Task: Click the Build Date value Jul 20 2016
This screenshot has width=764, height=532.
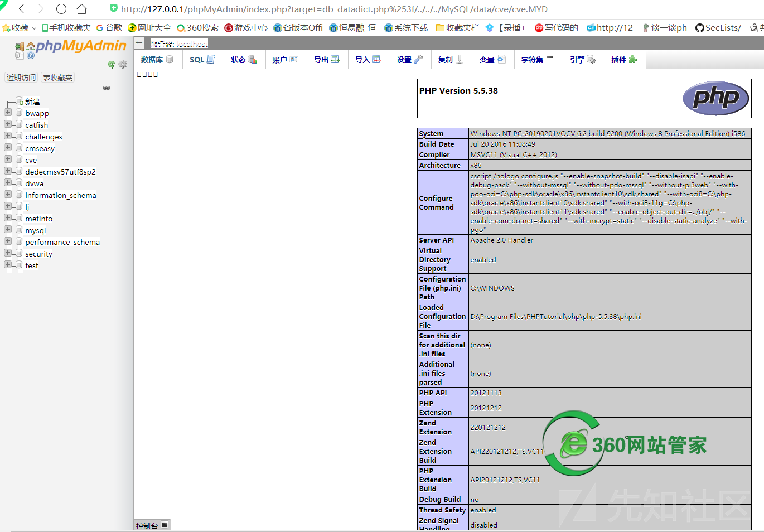Action: point(502,144)
